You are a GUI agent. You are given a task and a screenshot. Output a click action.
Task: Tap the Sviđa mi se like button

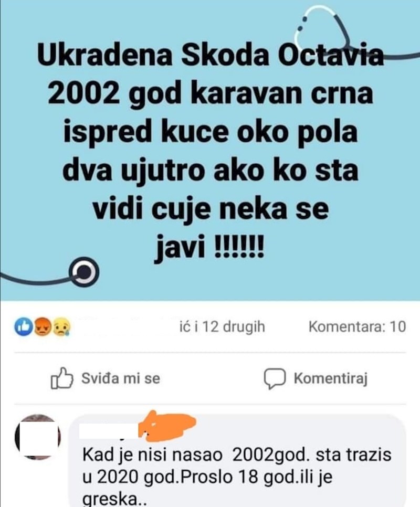[x=106, y=378]
